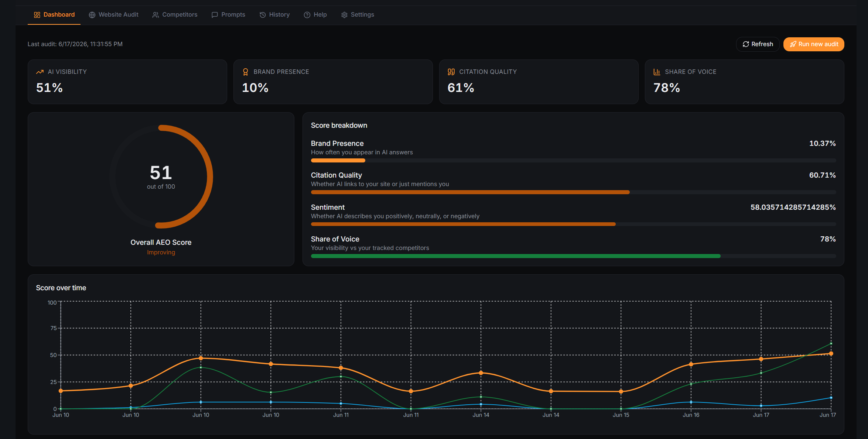Select the Citation Quality 61% card
This screenshot has height=439, width=868.
pyautogui.click(x=539, y=82)
